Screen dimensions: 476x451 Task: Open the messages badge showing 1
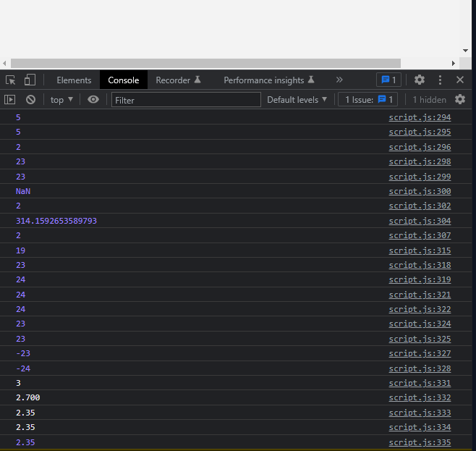pyautogui.click(x=389, y=80)
